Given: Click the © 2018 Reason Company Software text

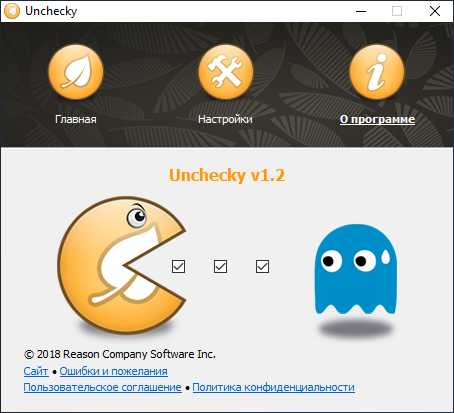Looking at the screenshot, I should (120, 354).
